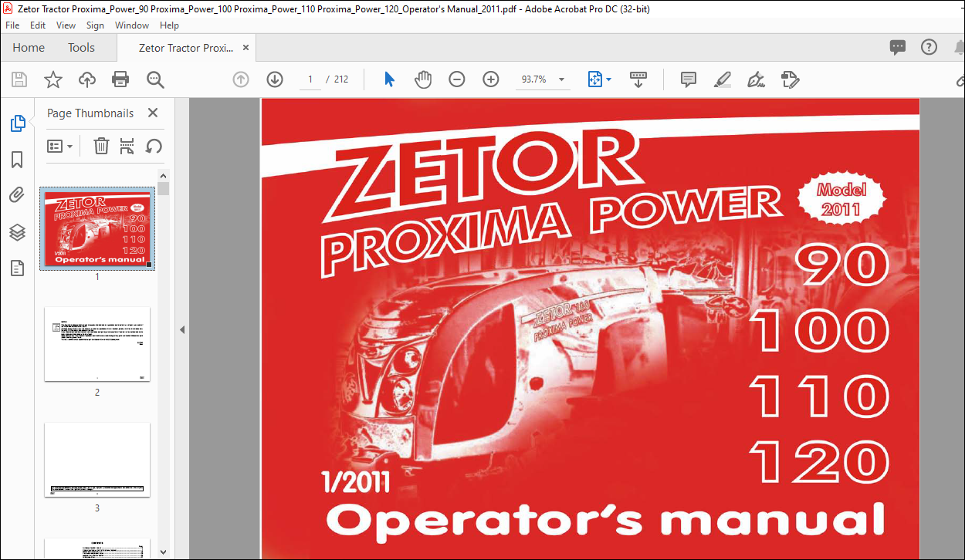Image resolution: width=965 pixels, height=560 pixels.
Task: Open the Layers sidebar panel
Action: (x=17, y=231)
